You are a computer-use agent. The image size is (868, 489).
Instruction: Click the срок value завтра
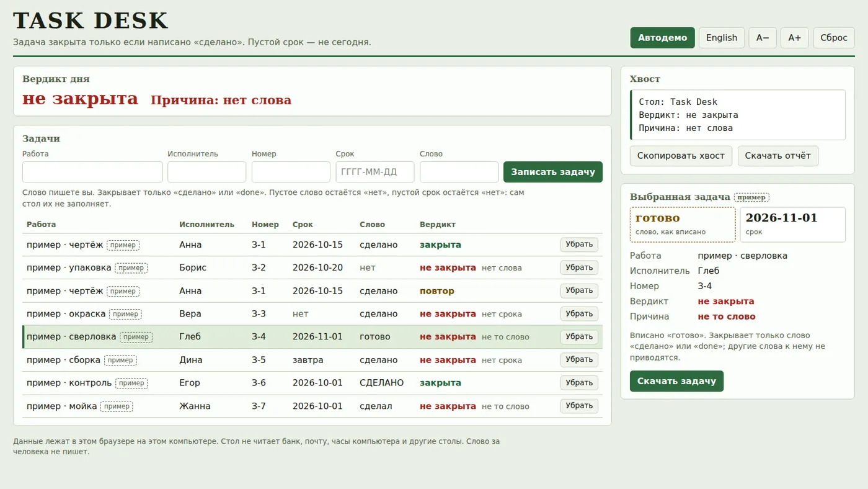coord(308,360)
